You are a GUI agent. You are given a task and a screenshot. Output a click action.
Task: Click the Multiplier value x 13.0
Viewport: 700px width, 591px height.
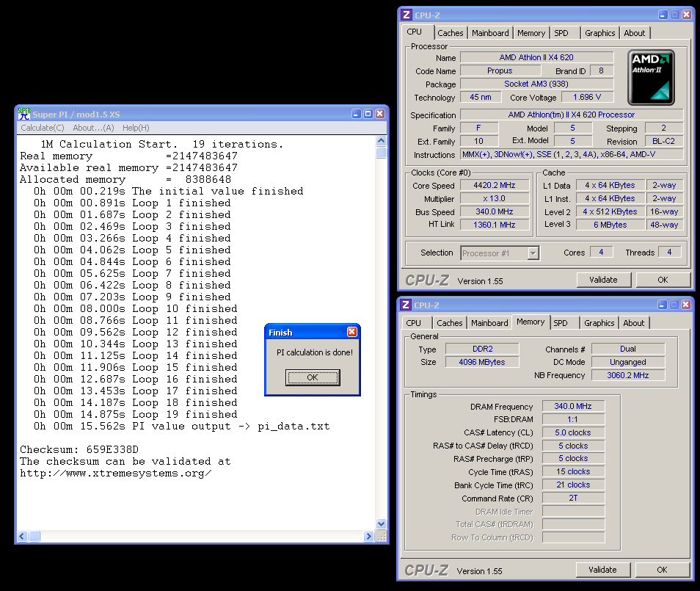495,198
